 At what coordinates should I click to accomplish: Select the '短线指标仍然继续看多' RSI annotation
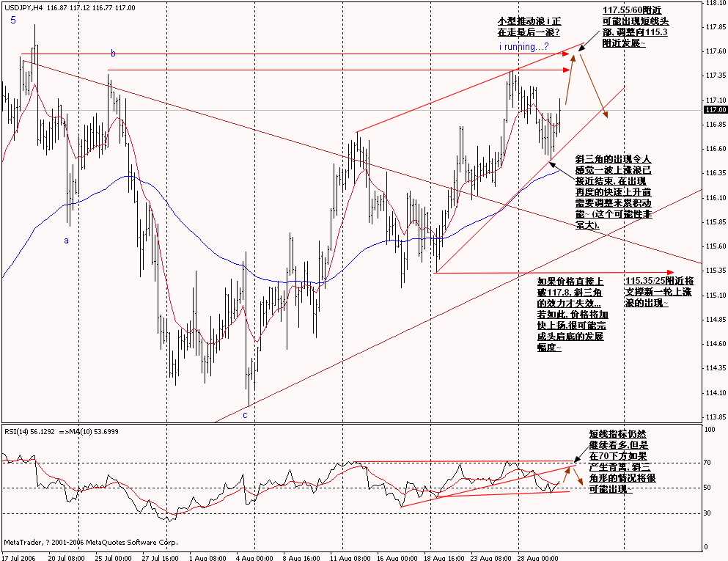(622, 461)
